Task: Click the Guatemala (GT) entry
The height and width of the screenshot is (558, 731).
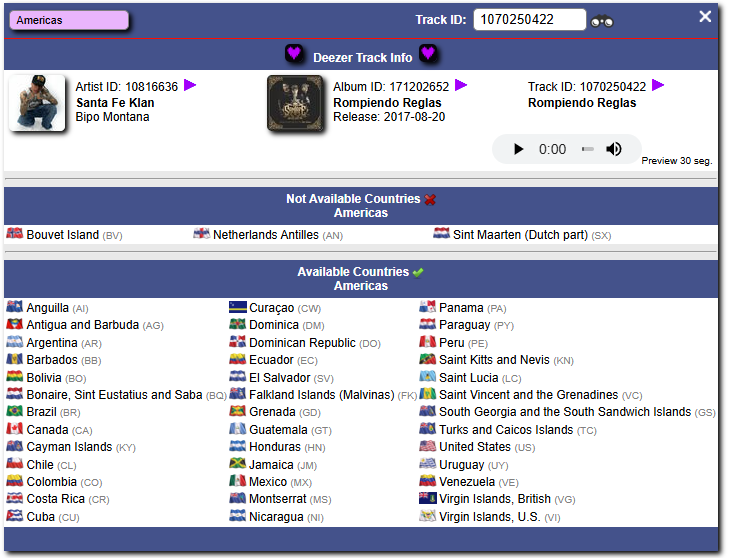Action: pyautogui.click(x=280, y=430)
